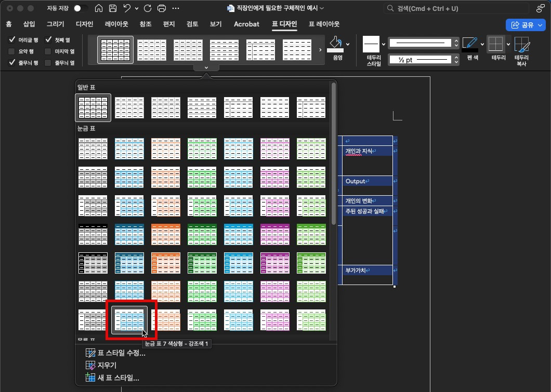Open the Layout (레이아웃) tab
This screenshot has height=392, width=551.
click(116, 24)
